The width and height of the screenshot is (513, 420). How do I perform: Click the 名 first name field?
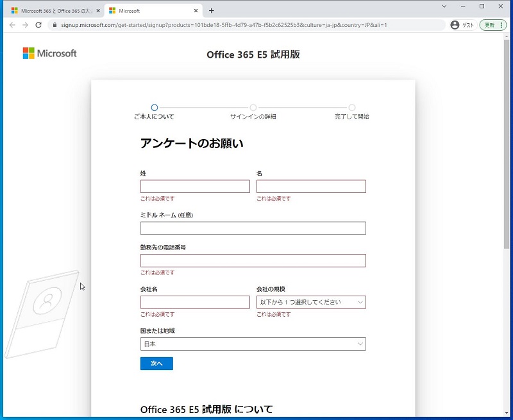[x=311, y=187]
